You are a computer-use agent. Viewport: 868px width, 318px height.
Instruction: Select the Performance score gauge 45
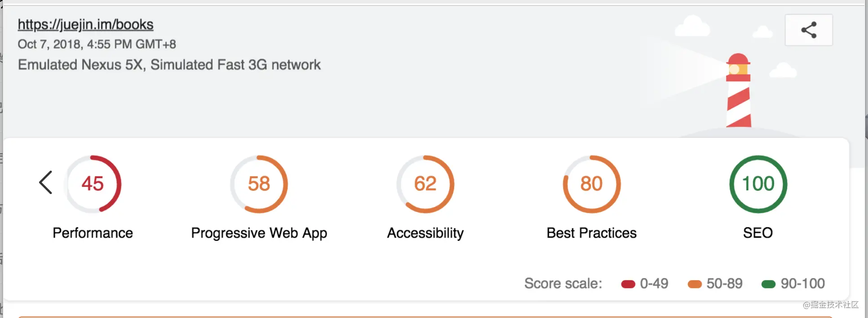pyautogui.click(x=93, y=184)
